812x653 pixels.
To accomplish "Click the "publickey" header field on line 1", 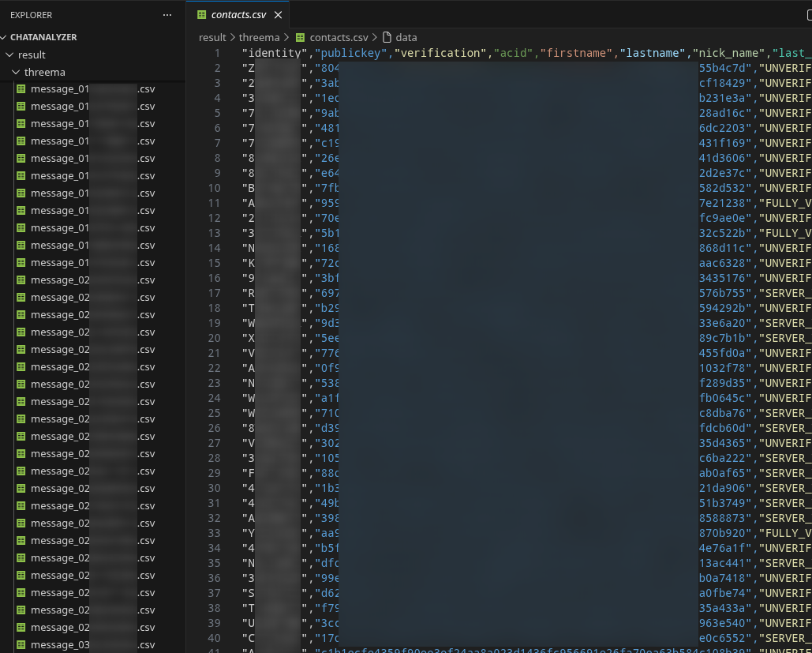I will tap(350, 53).
